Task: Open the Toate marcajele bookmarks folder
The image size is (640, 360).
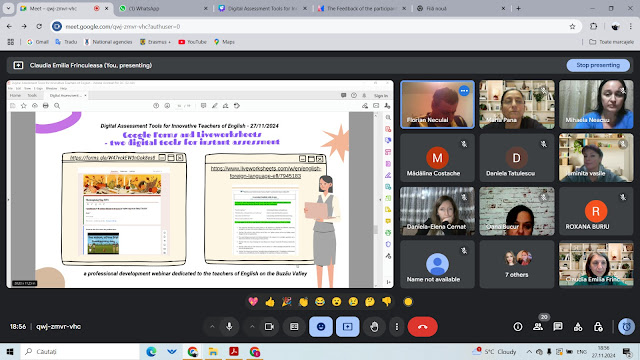Action: [x=611, y=42]
